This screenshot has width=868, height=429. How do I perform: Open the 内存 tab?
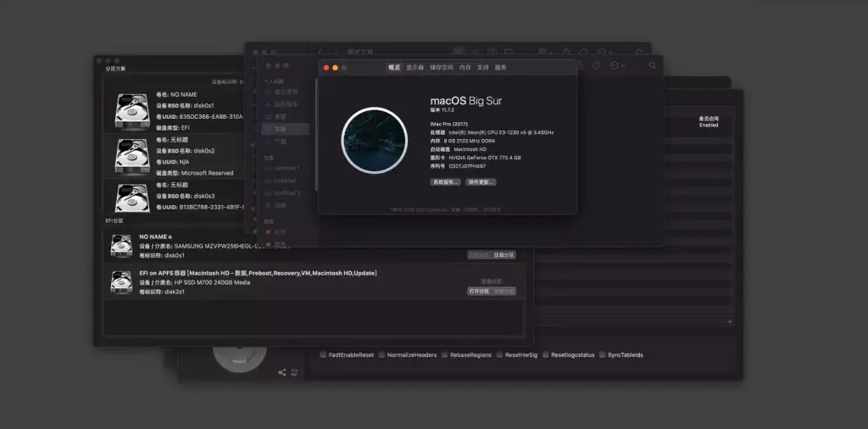(465, 68)
